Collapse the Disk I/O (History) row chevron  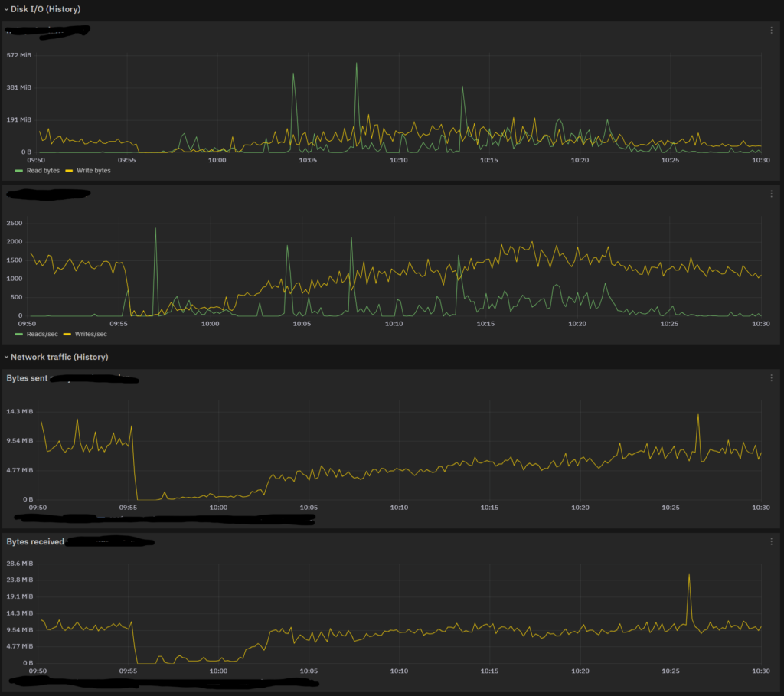click(6, 9)
